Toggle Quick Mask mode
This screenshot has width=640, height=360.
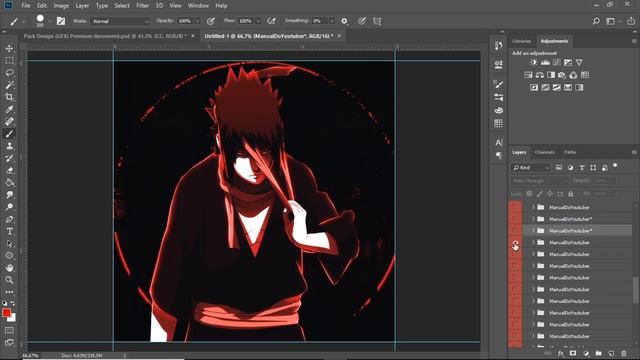point(9,330)
